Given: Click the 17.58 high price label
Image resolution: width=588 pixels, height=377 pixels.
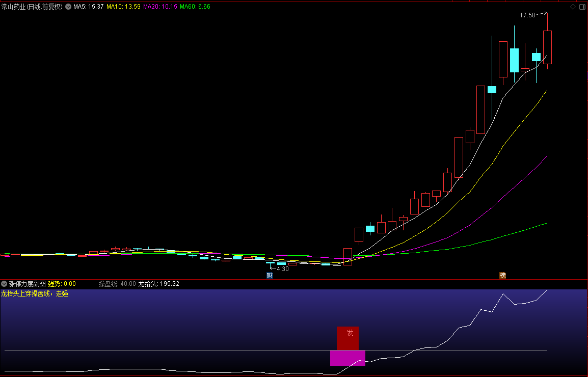Looking at the screenshot, I should click(527, 15).
